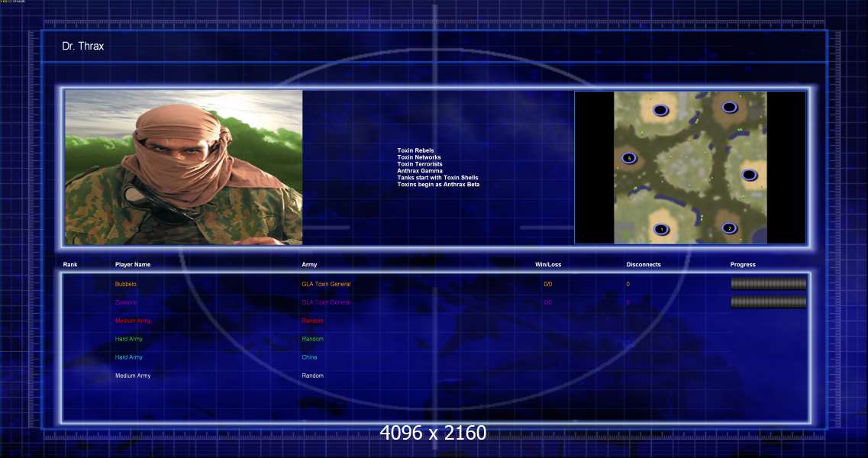This screenshot has height=458, width=868.
Task: Click Bubbelo's loading progress bar
Action: pyautogui.click(x=768, y=283)
